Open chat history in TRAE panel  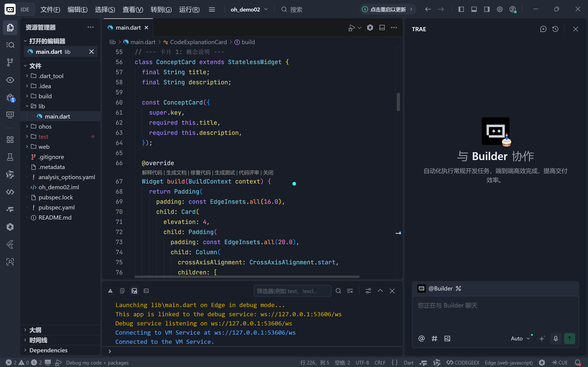click(555, 29)
